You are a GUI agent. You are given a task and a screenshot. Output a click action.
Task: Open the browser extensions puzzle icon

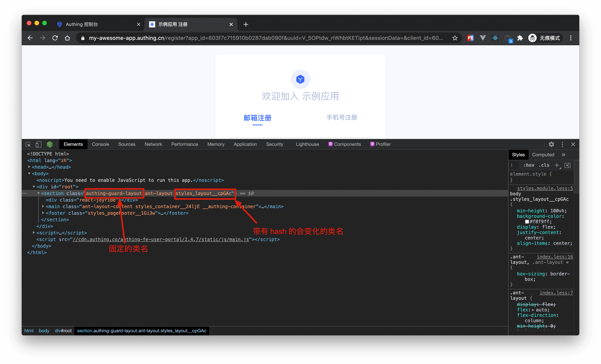(520, 38)
